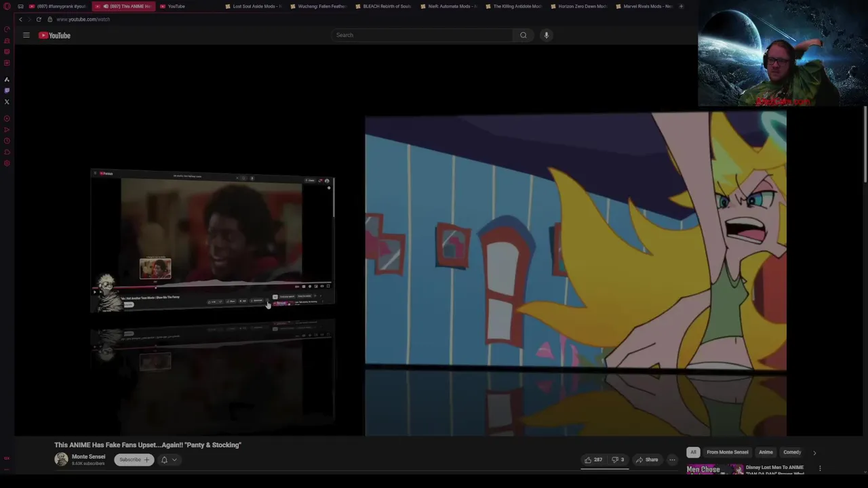This screenshot has width=868, height=488.
Task: Go back to previous page
Action: [x=20, y=19]
